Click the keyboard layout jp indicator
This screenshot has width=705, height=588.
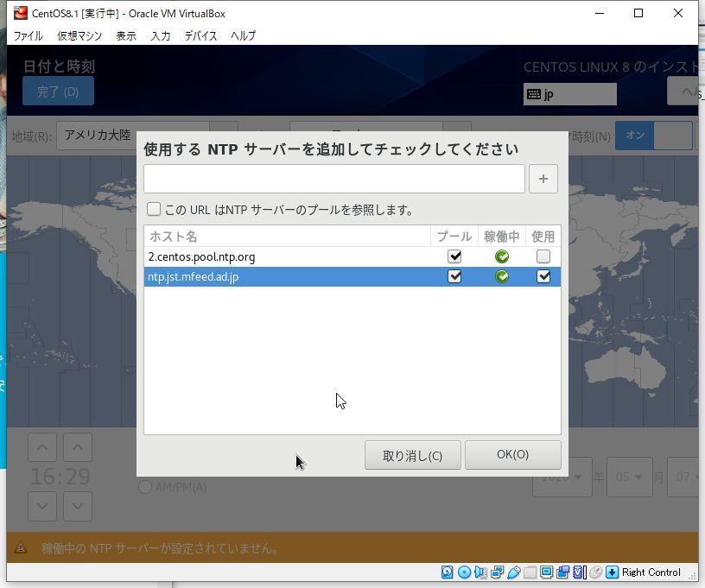[x=569, y=94]
